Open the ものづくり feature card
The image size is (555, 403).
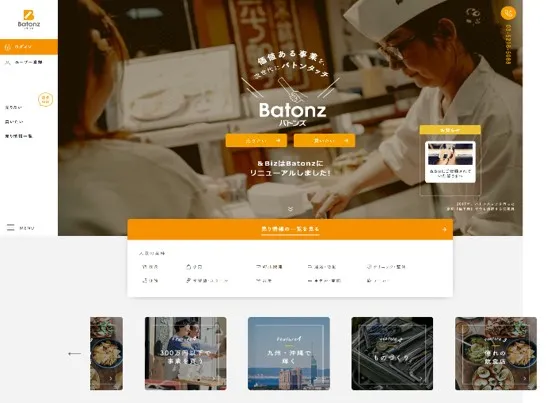pyautogui.click(x=392, y=353)
